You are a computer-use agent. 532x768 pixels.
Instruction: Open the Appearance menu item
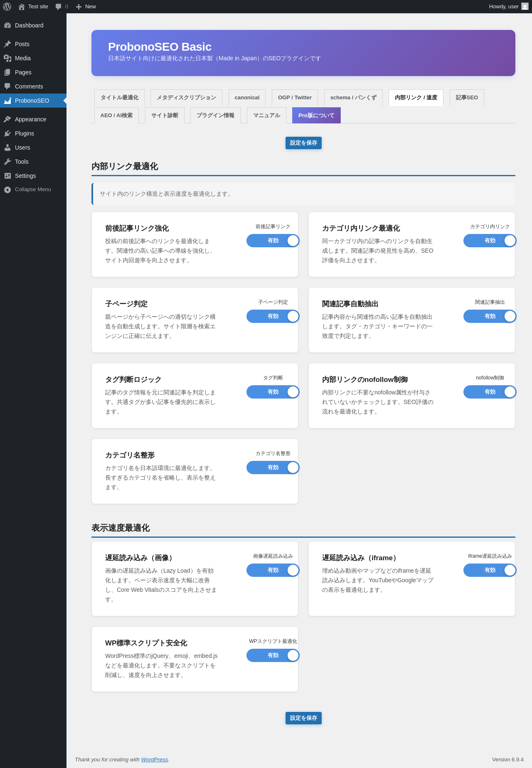tap(33, 119)
